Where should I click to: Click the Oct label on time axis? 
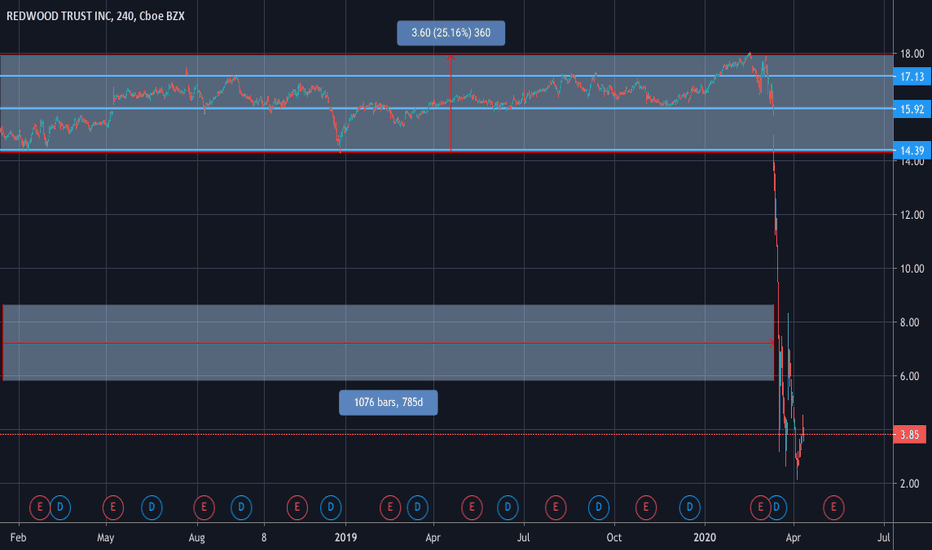pos(614,538)
